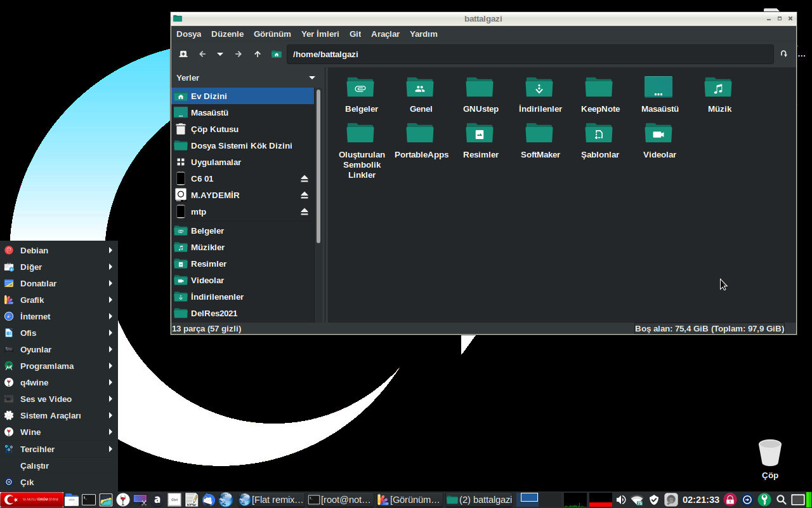Screen dimensions: 812x508
Task: Choose Çık to log out
Action: point(59,482)
